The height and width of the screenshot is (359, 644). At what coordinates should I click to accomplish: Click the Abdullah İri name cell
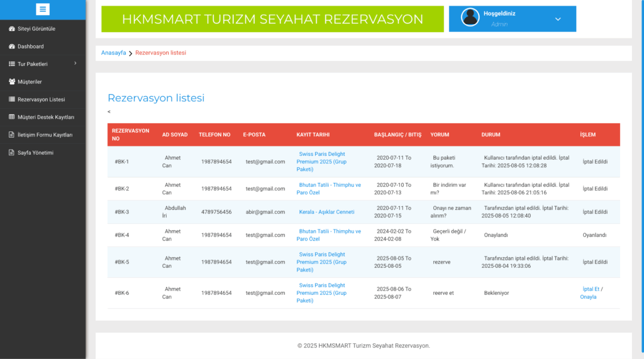(174, 212)
